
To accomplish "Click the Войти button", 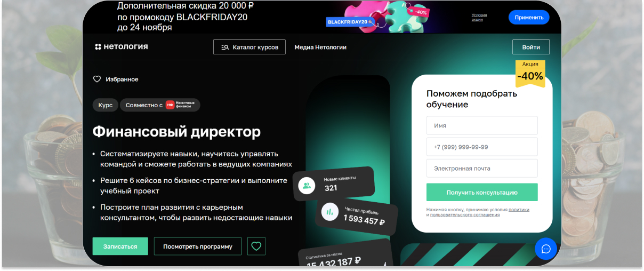I will tap(531, 47).
